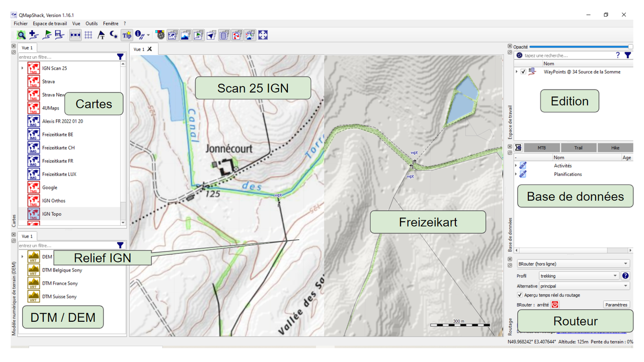Screen dimensions: 644x362
Task: Select the 4UMaps map icon
Action: pos(34,108)
